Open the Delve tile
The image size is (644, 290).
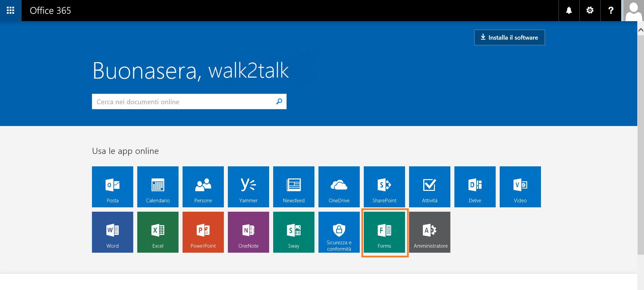(475, 187)
